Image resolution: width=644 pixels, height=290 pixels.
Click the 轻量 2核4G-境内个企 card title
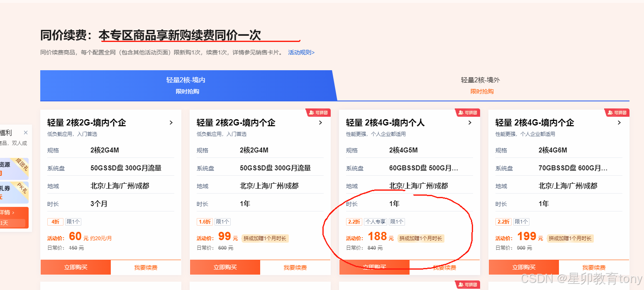pos(535,123)
